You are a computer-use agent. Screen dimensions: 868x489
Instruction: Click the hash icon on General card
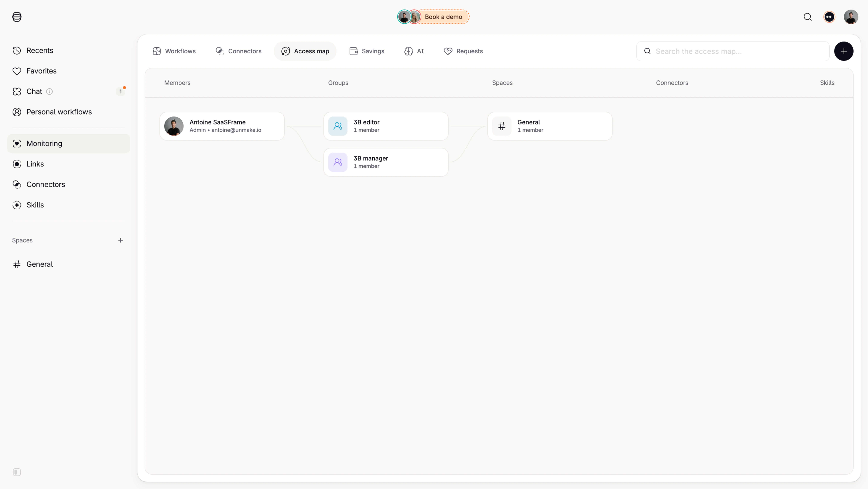point(501,126)
